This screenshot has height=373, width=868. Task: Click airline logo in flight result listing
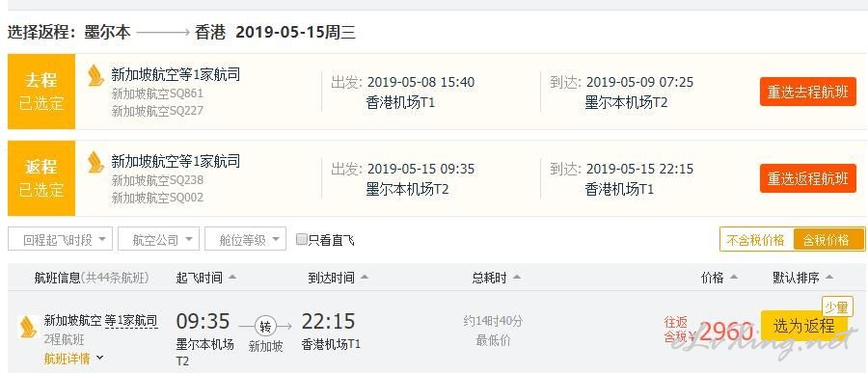(x=27, y=327)
